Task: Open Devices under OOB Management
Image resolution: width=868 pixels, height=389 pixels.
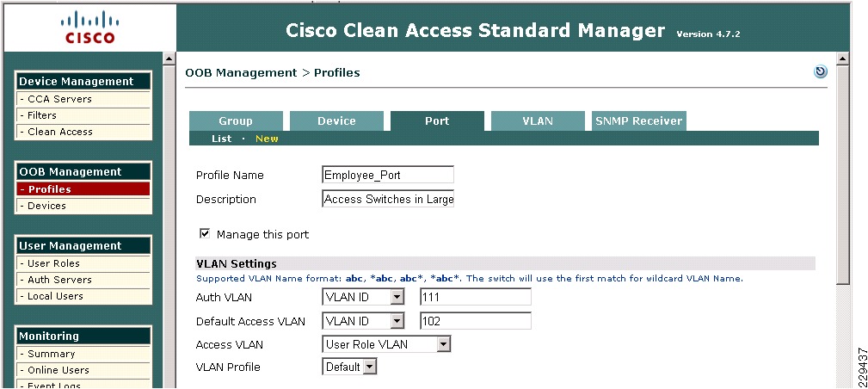Action: pos(83,206)
